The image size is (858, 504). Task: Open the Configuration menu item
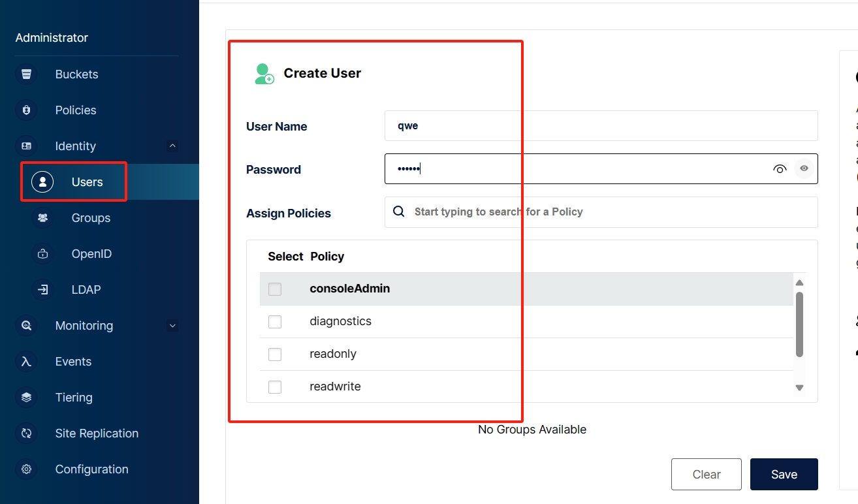click(91, 469)
